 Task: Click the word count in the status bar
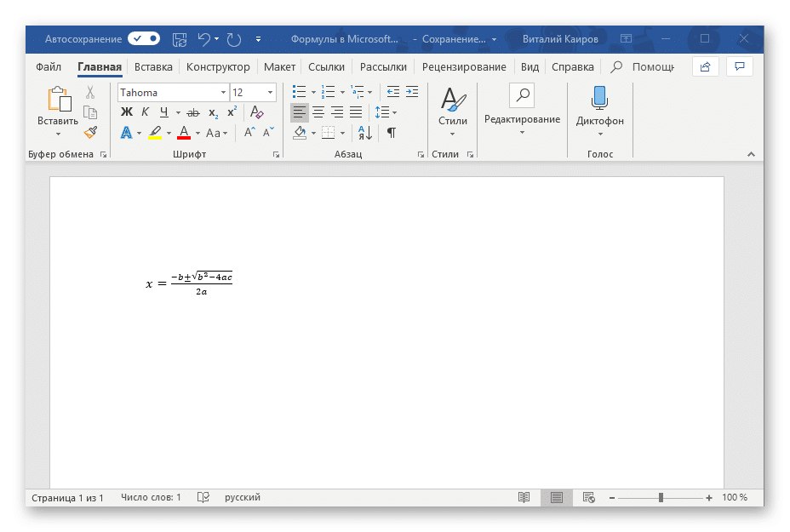point(150,497)
